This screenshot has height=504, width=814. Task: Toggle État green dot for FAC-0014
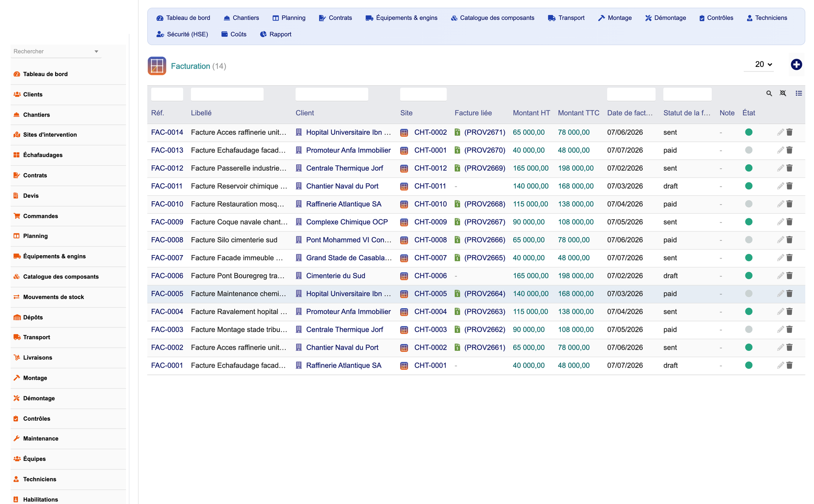point(749,132)
